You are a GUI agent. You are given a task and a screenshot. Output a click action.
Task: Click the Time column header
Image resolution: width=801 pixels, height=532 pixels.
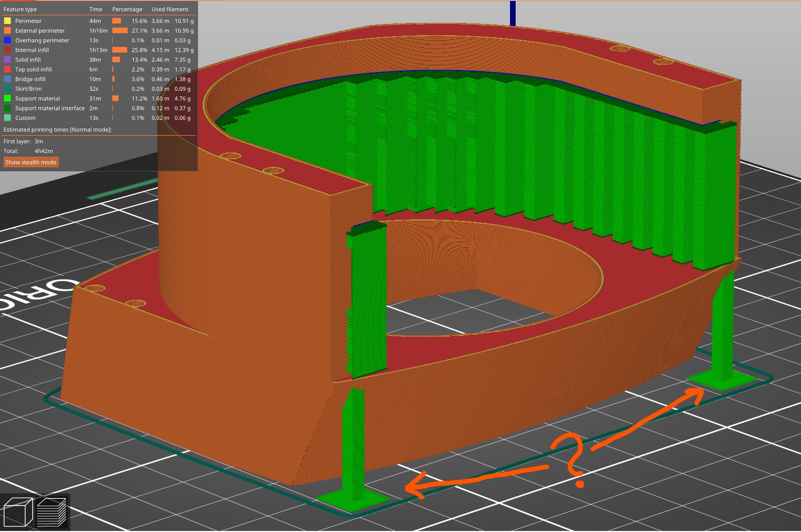click(95, 9)
